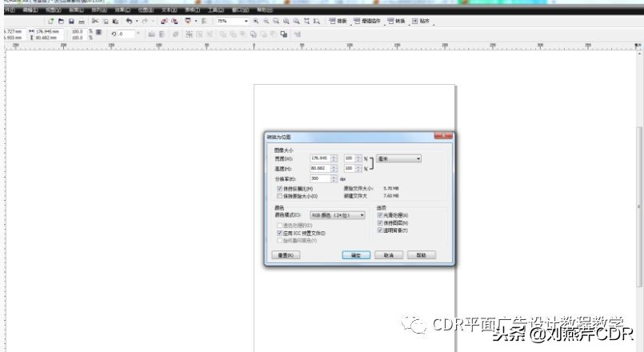This screenshot has width=644, height=352.
Task: Click the Print icon in toolbar
Action: 82,21
